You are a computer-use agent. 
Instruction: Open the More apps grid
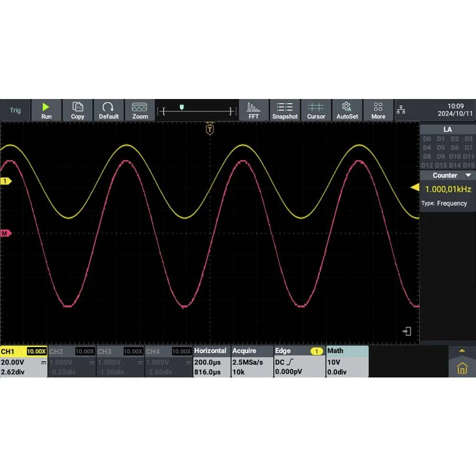click(378, 110)
